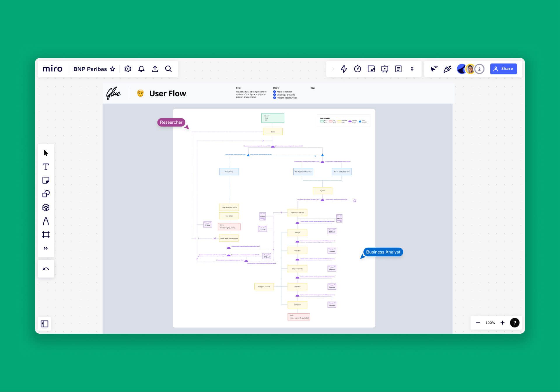This screenshot has height=392, width=560.
Task: Collapse the top toolbar with chevron
Action: [x=333, y=69]
